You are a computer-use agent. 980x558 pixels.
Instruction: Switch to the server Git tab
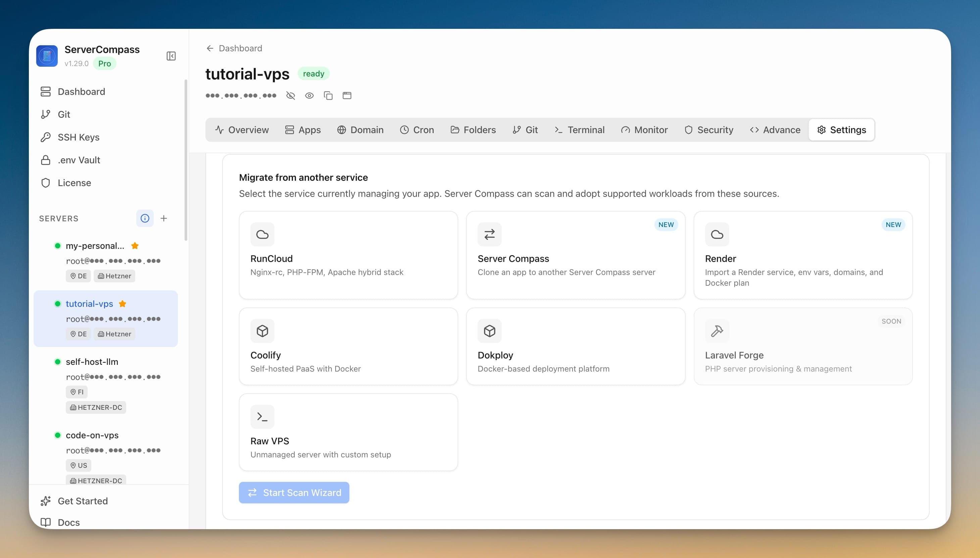(525, 130)
